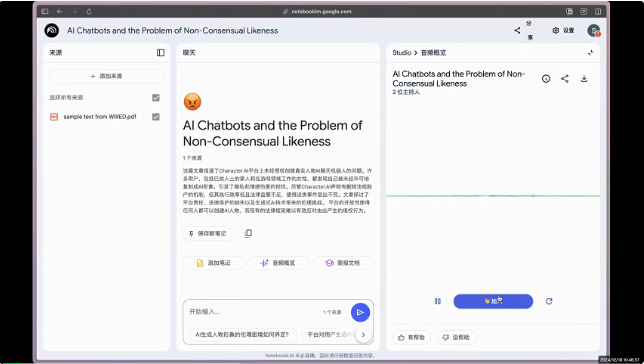Image resolution: width=644 pixels, height=364 pixels.
Task: Show more suggestions with the chevron arrow
Action: [363, 334]
